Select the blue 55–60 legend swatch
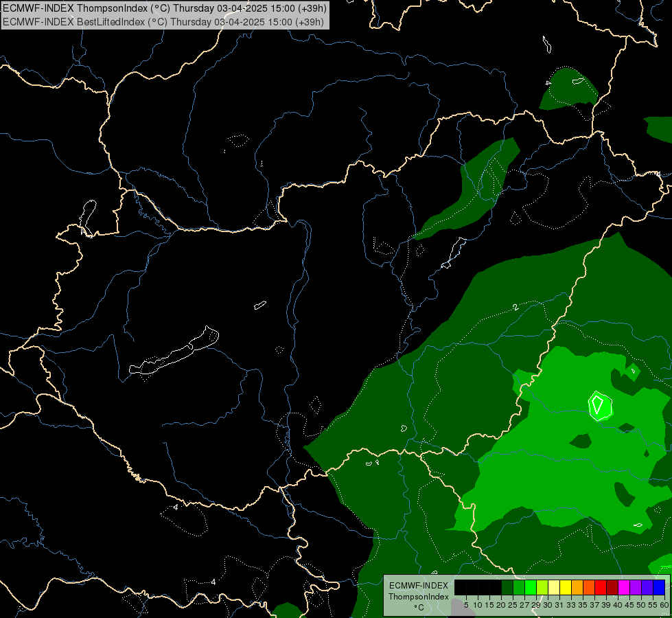This screenshot has height=618, width=672. 659,587
